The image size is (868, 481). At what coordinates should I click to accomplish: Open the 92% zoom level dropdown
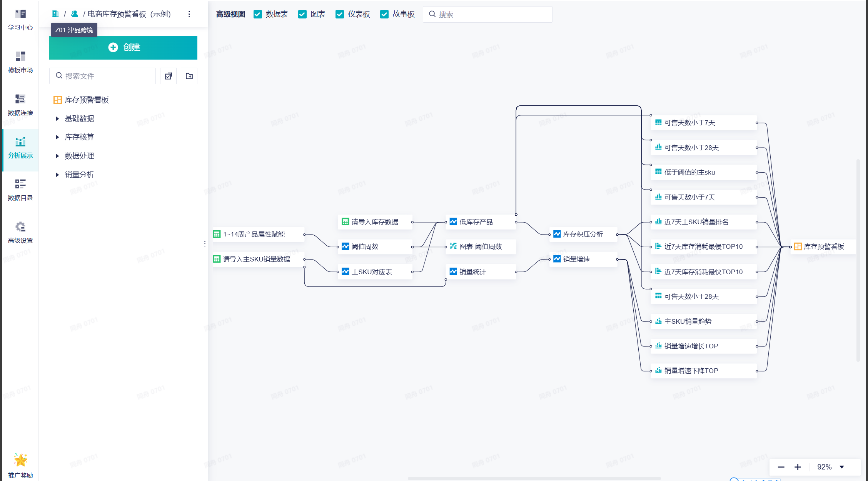842,467
